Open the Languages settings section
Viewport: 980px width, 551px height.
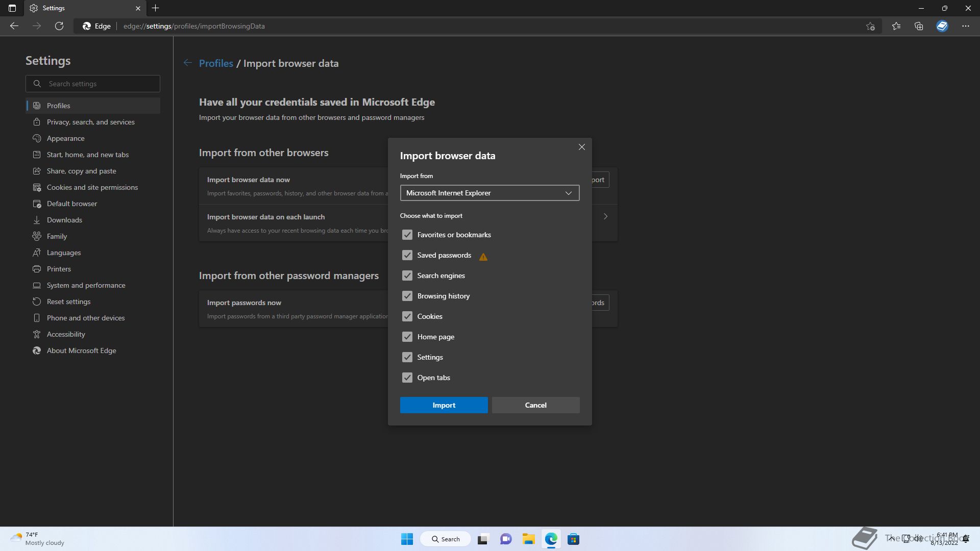point(93,253)
